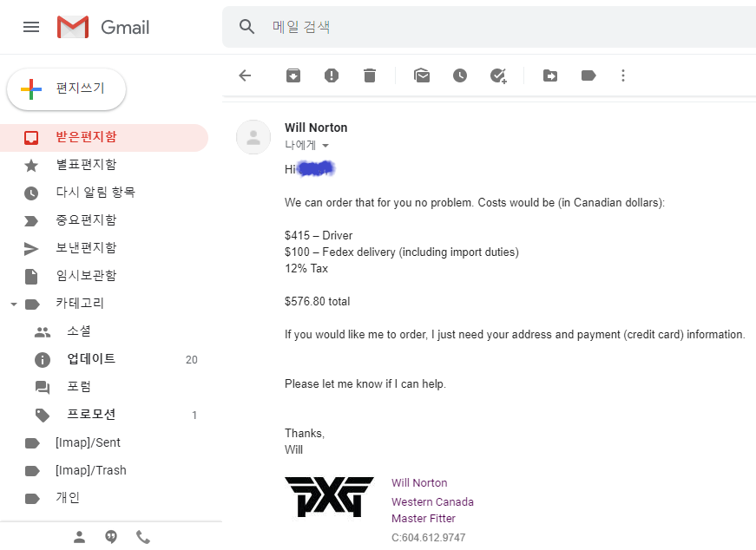
Task: Open the 받은편지함 inbox folder
Action: coord(104,137)
